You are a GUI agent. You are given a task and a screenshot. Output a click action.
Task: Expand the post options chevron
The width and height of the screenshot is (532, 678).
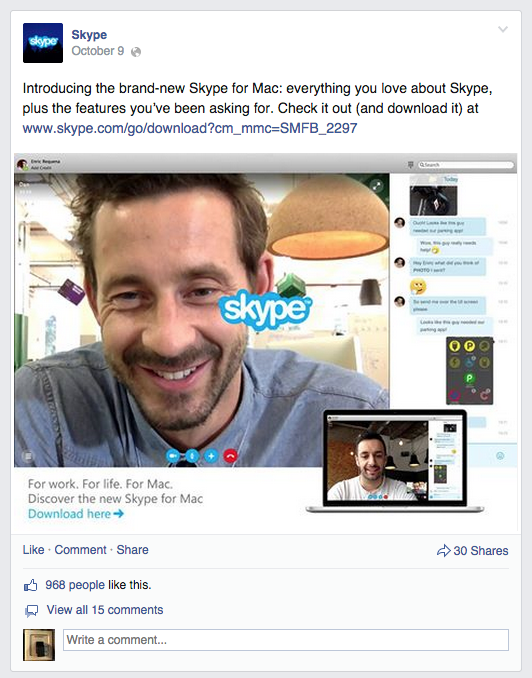[x=503, y=29]
